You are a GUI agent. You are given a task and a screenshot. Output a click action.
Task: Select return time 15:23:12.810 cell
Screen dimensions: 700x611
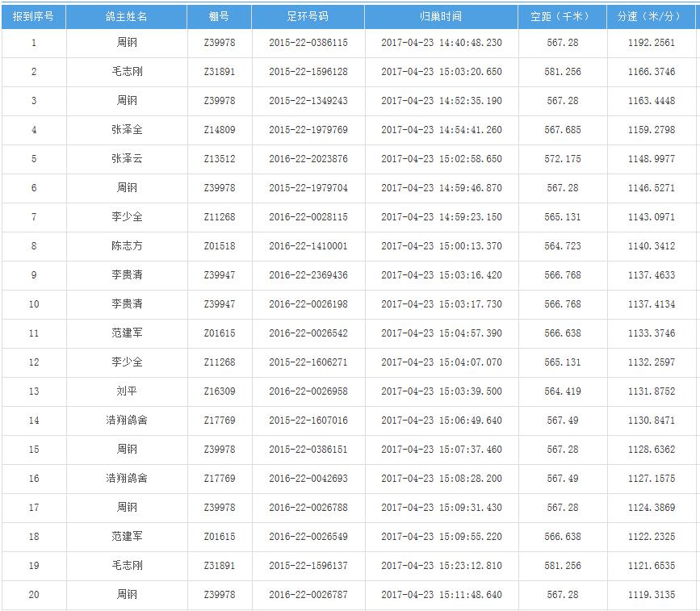pos(441,566)
